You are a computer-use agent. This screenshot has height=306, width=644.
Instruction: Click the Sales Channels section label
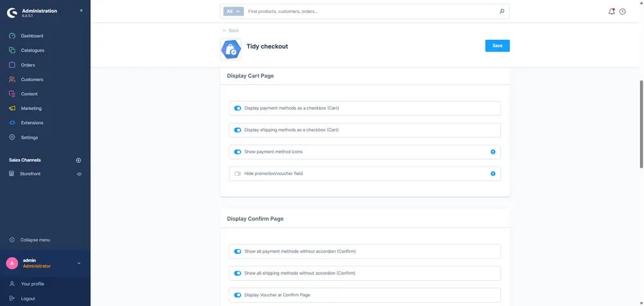pyautogui.click(x=24, y=160)
